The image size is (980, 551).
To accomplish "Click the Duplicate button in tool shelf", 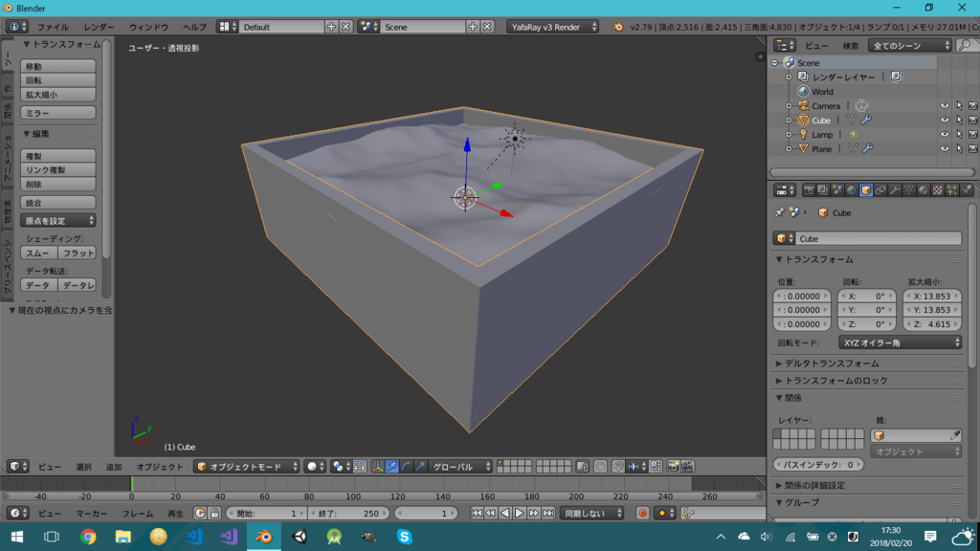I will [58, 156].
